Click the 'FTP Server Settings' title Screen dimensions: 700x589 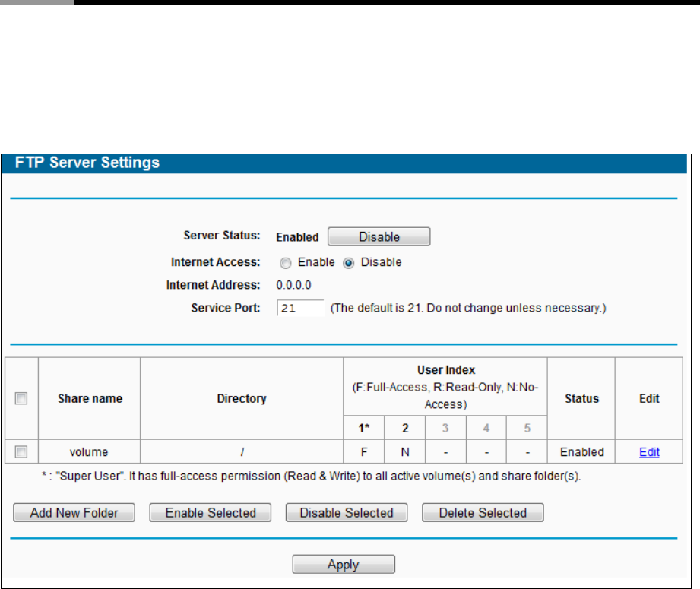87,163
